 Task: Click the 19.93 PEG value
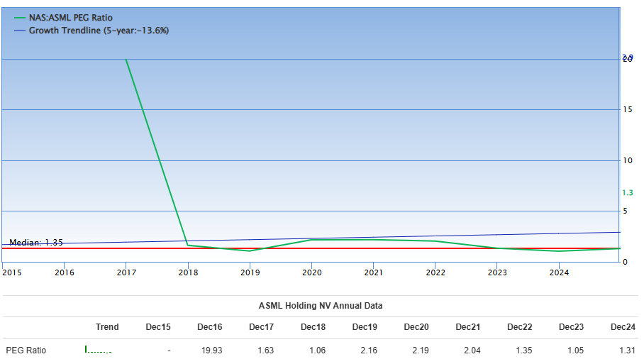pos(211,351)
